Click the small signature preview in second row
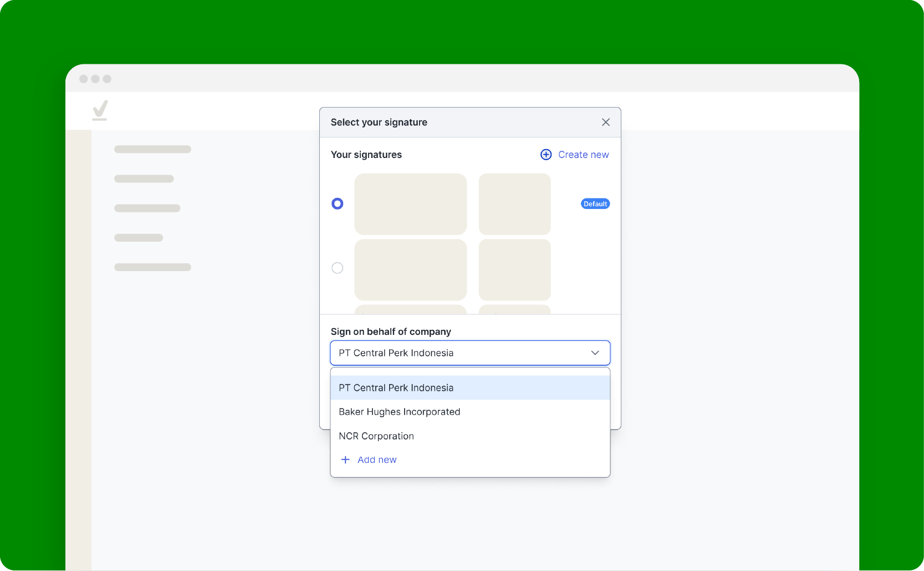 tap(514, 269)
